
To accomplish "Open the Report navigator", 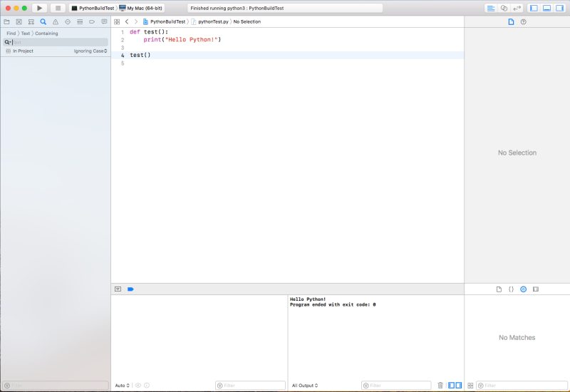I will point(104,22).
